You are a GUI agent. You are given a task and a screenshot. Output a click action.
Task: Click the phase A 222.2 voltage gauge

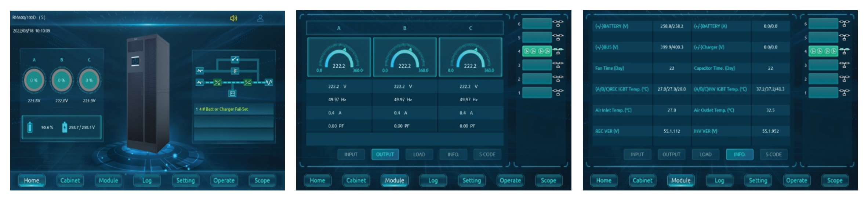(x=339, y=58)
